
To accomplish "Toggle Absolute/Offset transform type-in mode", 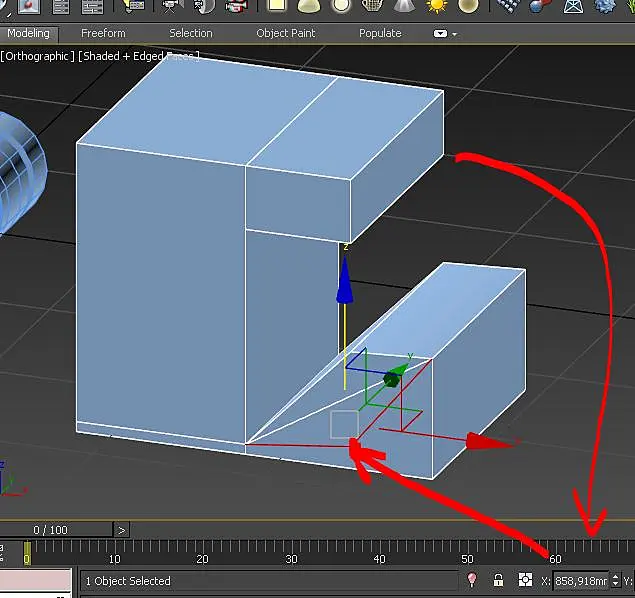I will pyautogui.click(x=525, y=579).
